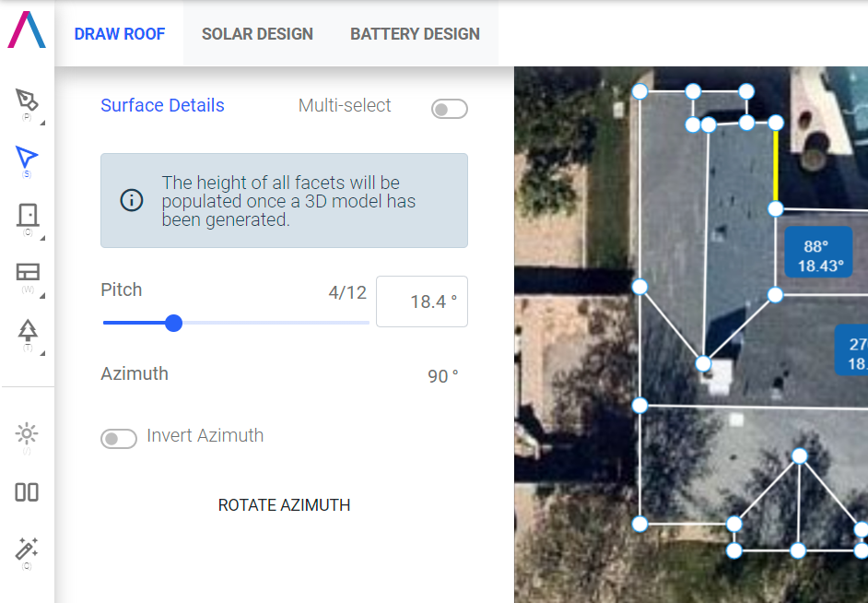Click the magic wand tool

tap(27, 550)
